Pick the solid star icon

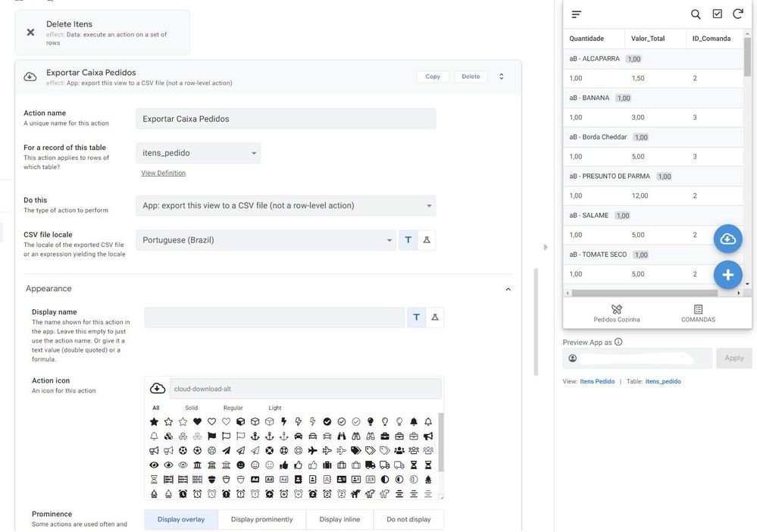click(154, 422)
